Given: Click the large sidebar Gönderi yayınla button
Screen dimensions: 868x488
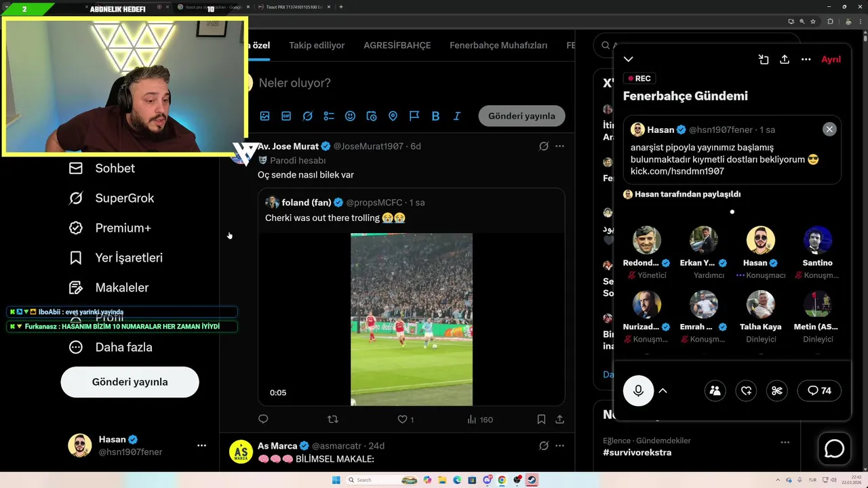Looking at the screenshot, I should point(130,382).
